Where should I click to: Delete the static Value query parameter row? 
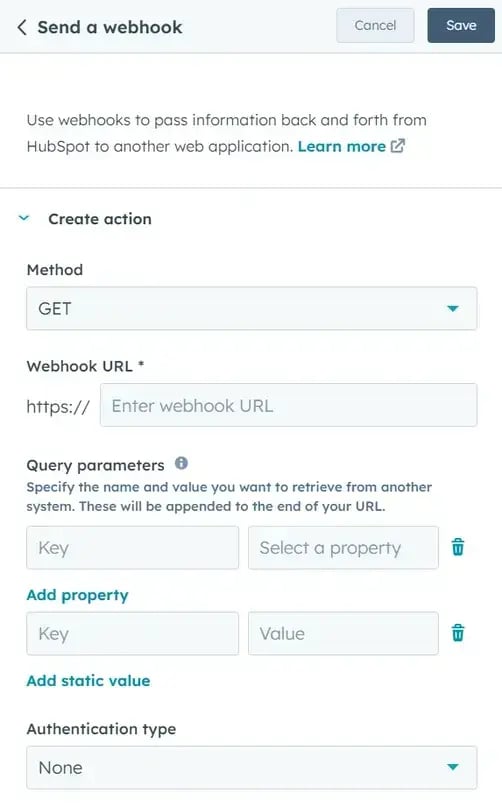click(458, 633)
